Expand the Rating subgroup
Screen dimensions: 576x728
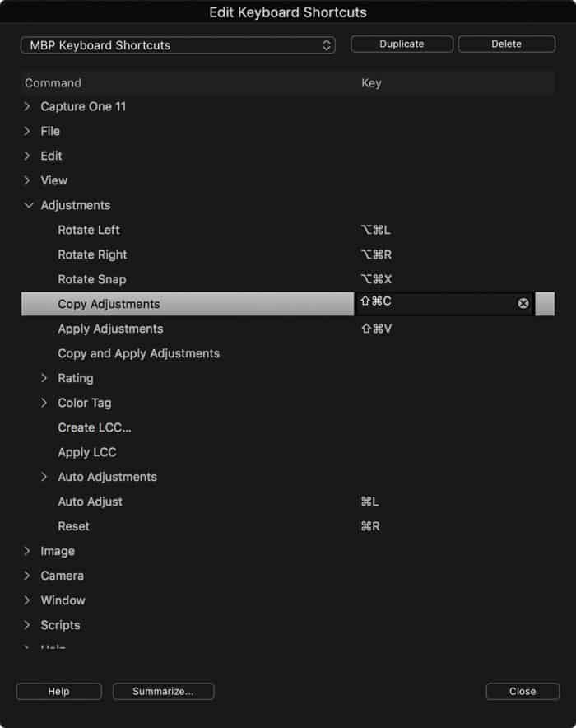tap(44, 378)
